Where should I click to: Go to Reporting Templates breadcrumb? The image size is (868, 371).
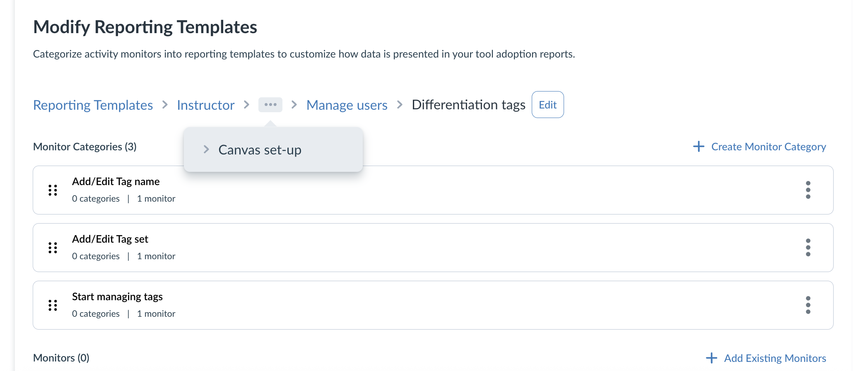tap(93, 105)
